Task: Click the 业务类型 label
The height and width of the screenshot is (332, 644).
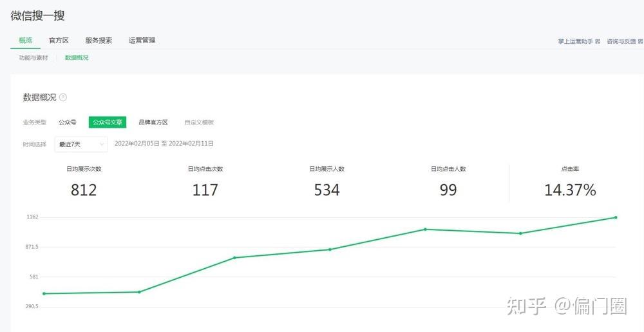Action: click(x=35, y=122)
